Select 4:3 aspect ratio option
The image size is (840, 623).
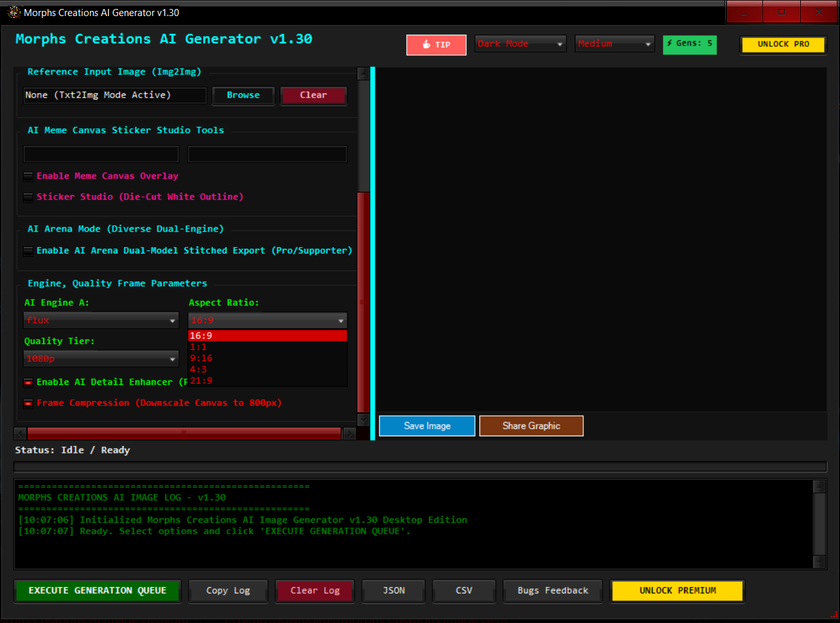pyautogui.click(x=268, y=370)
